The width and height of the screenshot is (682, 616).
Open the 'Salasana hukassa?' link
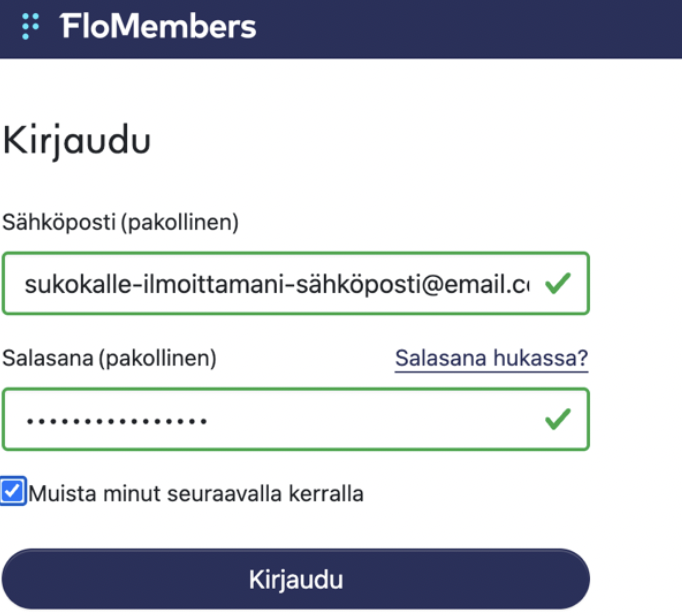(491, 358)
